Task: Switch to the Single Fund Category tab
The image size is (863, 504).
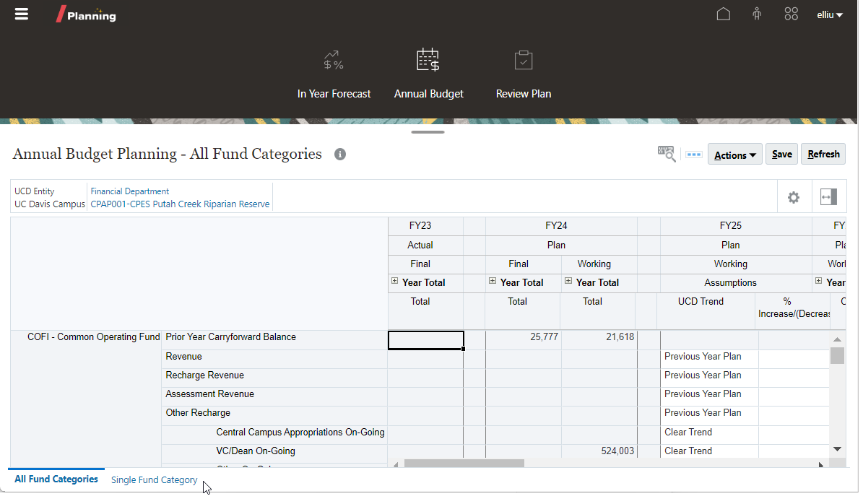Action: [x=154, y=479]
